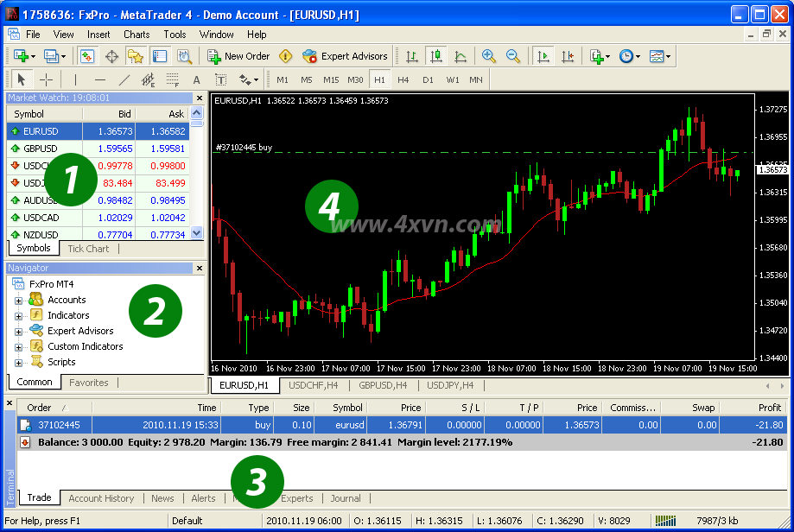
Task: Open the USDCHF,H4 chart tab
Action: 313,385
